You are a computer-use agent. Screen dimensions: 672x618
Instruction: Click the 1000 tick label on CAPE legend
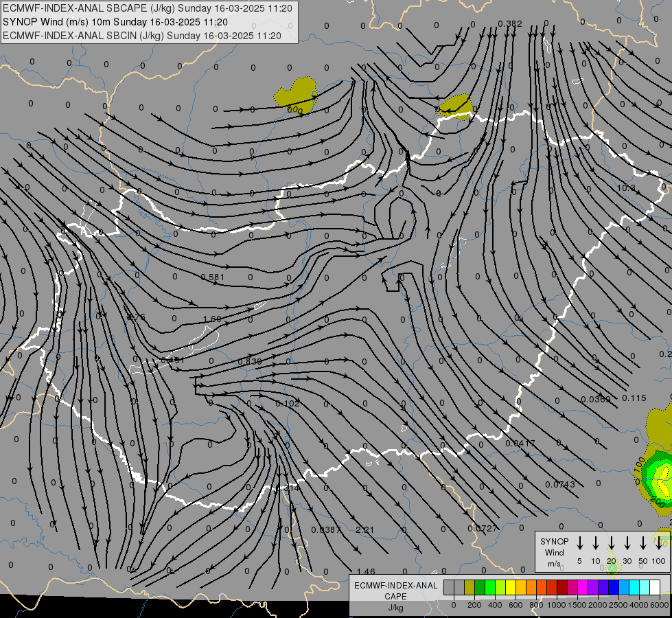pos(557,605)
